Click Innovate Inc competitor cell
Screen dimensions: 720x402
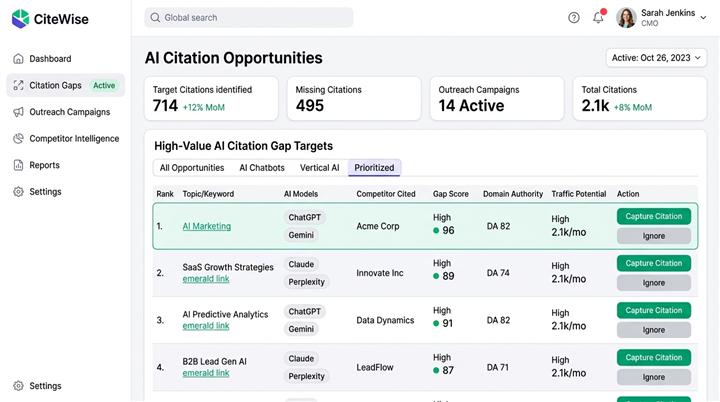380,273
